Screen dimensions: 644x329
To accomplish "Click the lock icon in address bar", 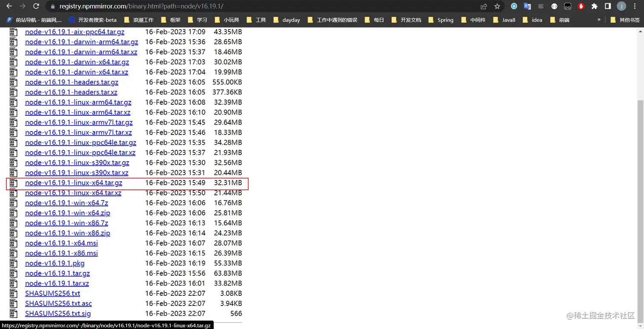I will (53, 6).
